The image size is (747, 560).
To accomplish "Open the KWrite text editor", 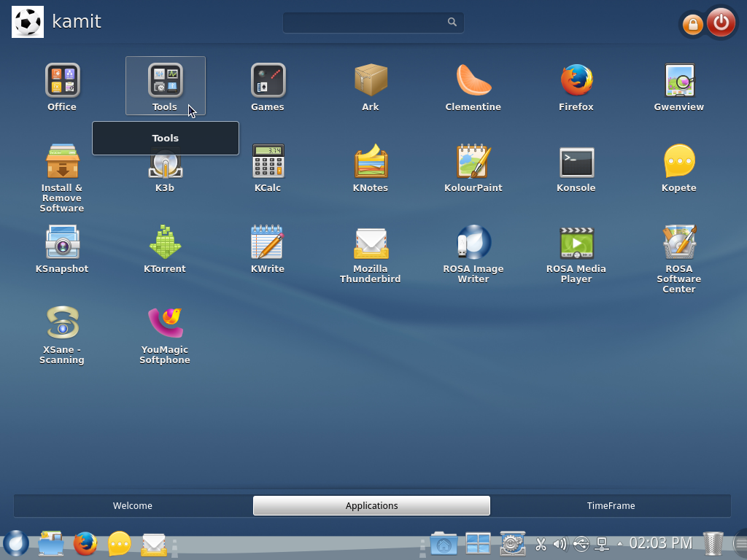I will click(x=268, y=249).
